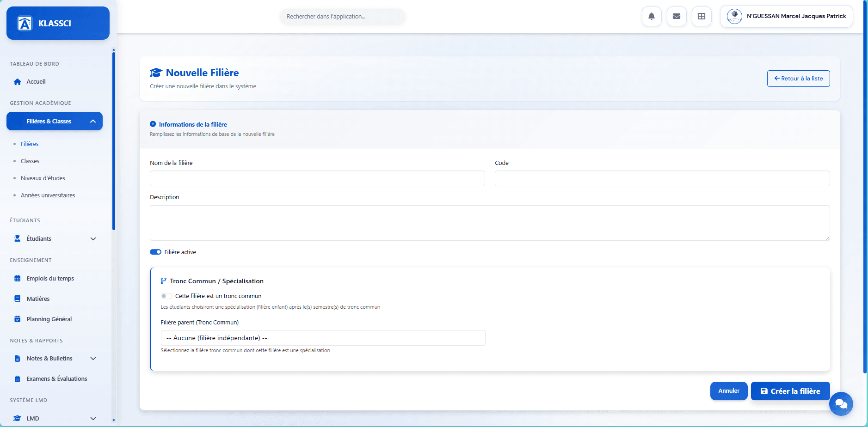Click the Matières book icon
868x427 pixels.
(x=17, y=299)
